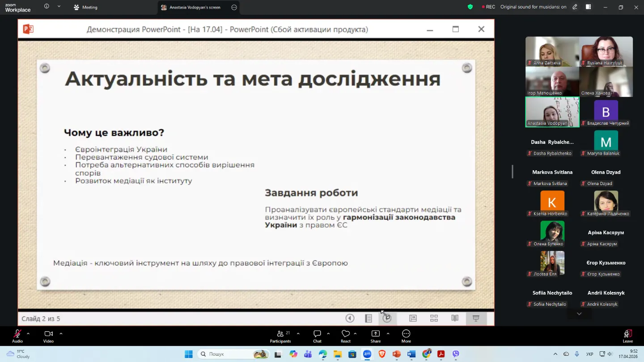Viewport: 644px width, 362px height.
Task: Open the Participants panel
Action: point(280,336)
